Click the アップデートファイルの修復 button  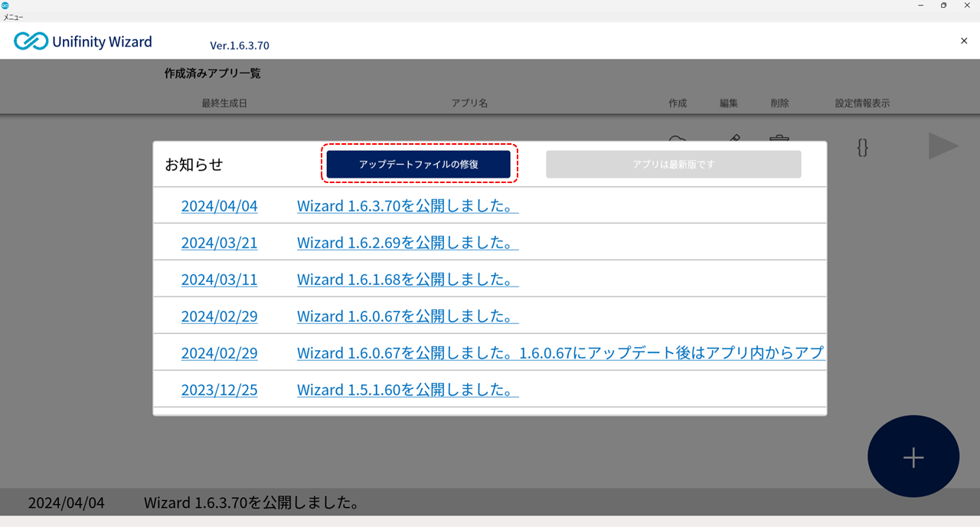419,164
